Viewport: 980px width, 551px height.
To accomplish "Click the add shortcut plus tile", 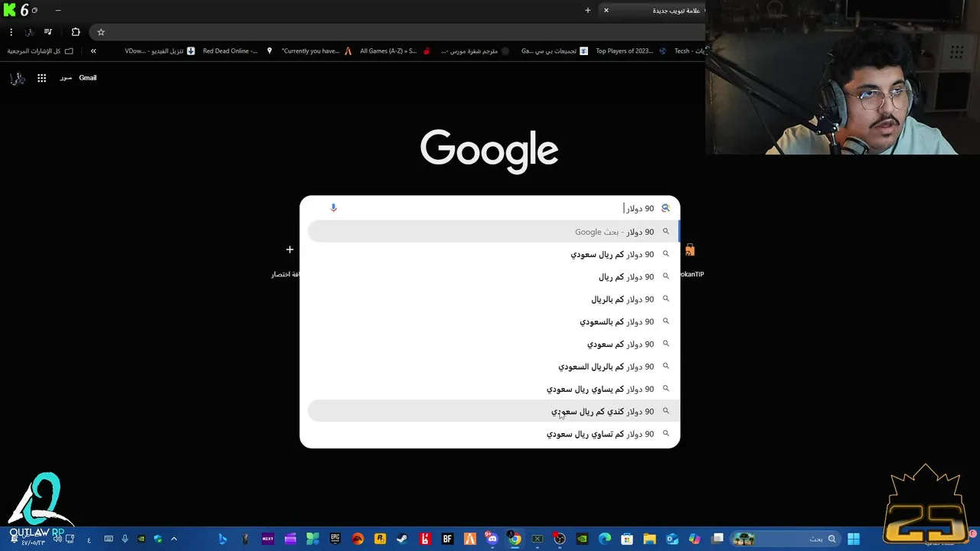I will [x=289, y=249].
